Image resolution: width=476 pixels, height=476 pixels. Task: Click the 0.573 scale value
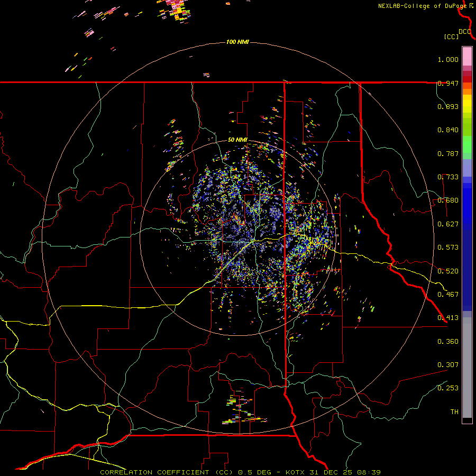[448, 248]
